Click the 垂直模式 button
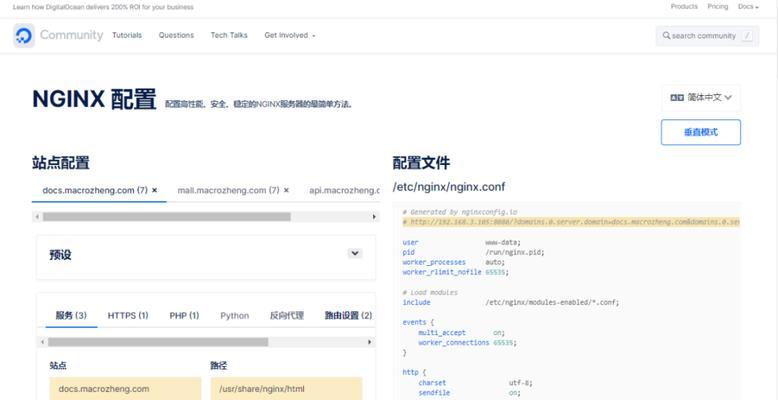 [701, 133]
